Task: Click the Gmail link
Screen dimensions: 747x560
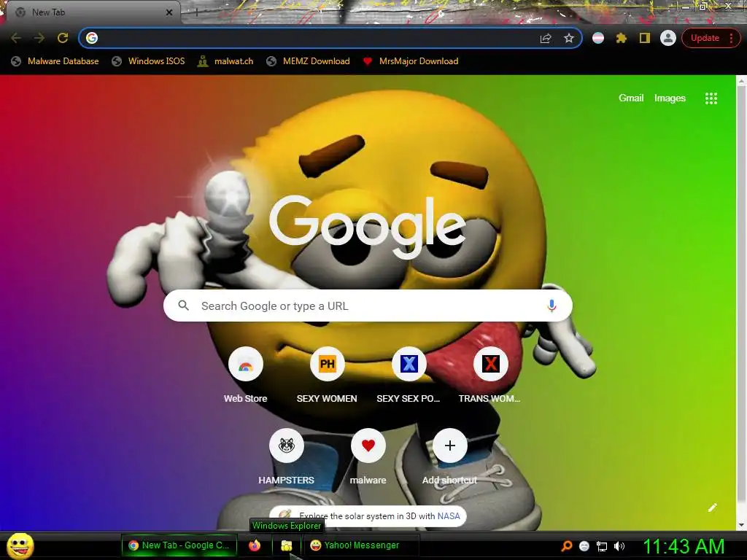Action: click(x=631, y=98)
